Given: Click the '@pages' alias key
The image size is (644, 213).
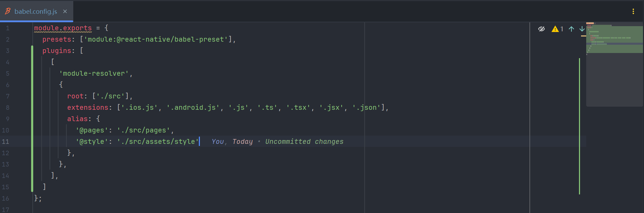Looking at the screenshot, I should click(x=92, y=130).
